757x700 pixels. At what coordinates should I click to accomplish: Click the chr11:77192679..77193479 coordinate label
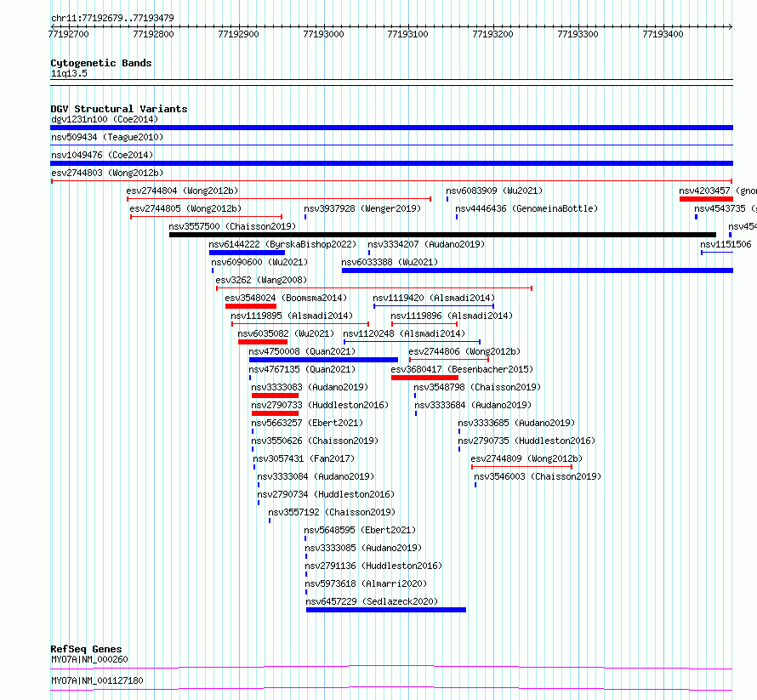[x=112, y=18]
